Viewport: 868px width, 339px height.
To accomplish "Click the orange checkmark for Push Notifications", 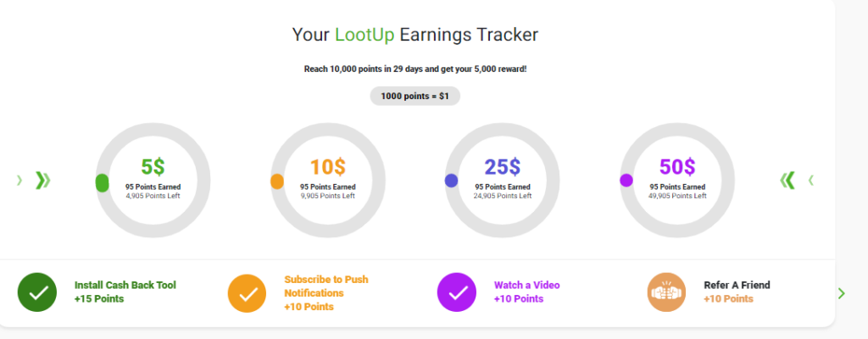I will pos(248,293).
